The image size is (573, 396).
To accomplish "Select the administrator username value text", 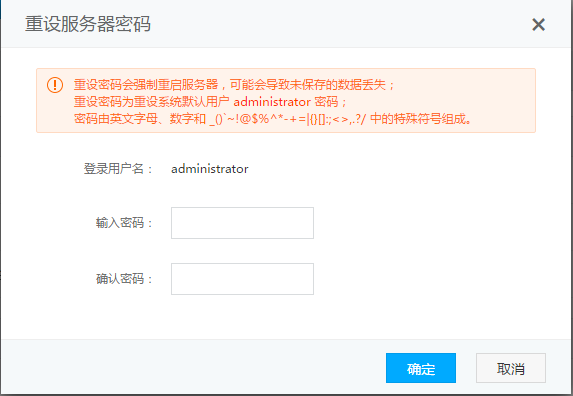I will [210, 169].
